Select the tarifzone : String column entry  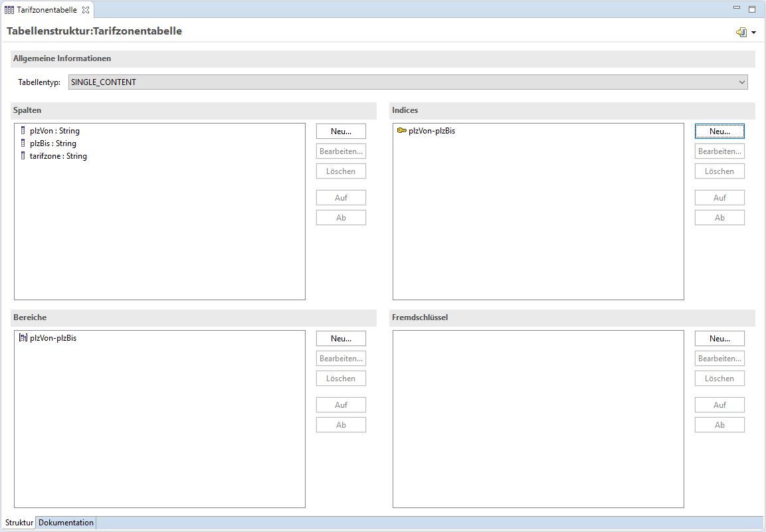(x=58, y=156)
